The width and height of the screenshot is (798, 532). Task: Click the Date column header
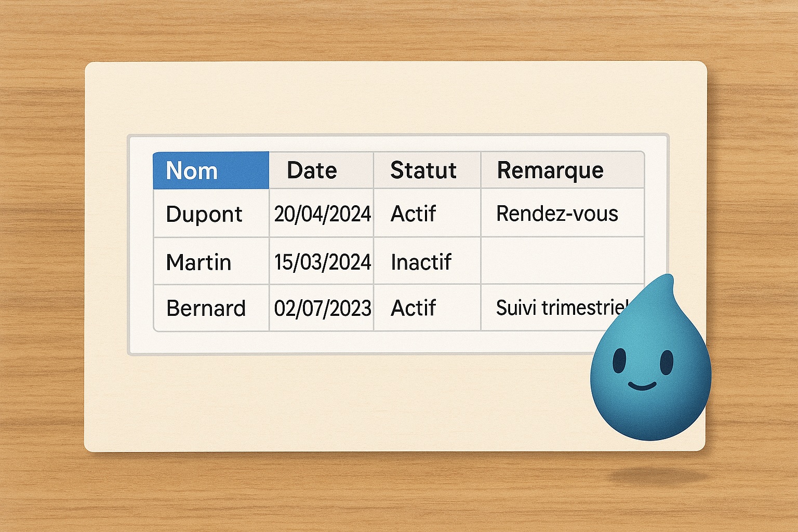tap(321, 170)
